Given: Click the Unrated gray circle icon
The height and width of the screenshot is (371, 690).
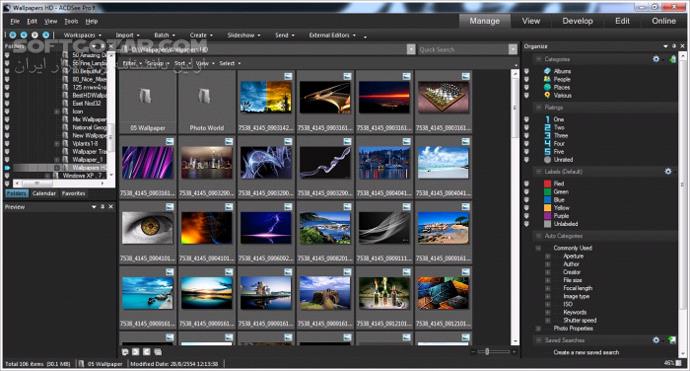Looking at the screenshot, I should (x=547, y=160).
